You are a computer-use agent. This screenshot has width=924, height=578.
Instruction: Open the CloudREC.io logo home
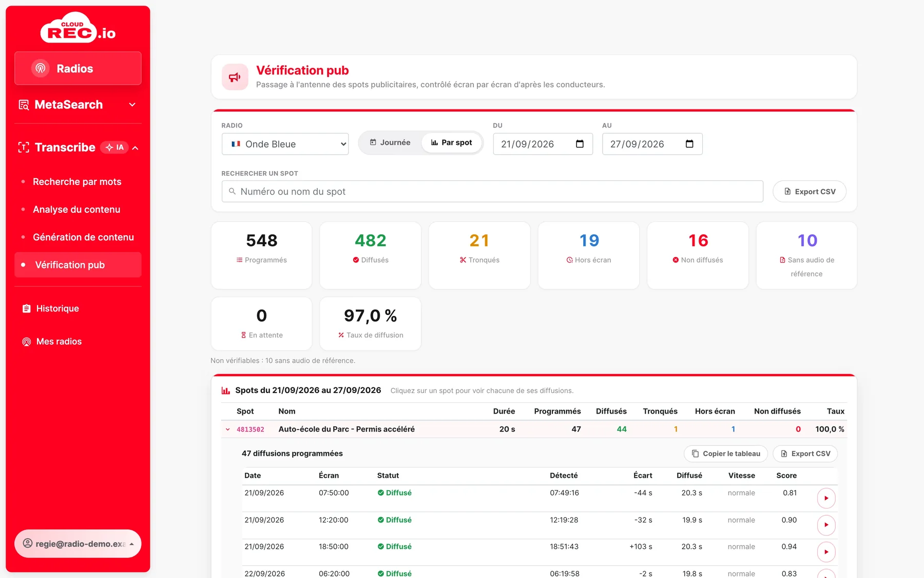tap(78, 28)
